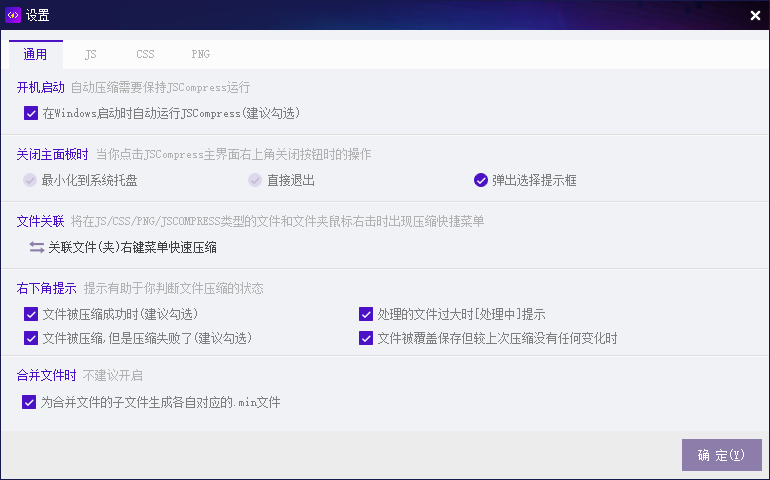Click the 设置 title text

click(x=37, y=15)
